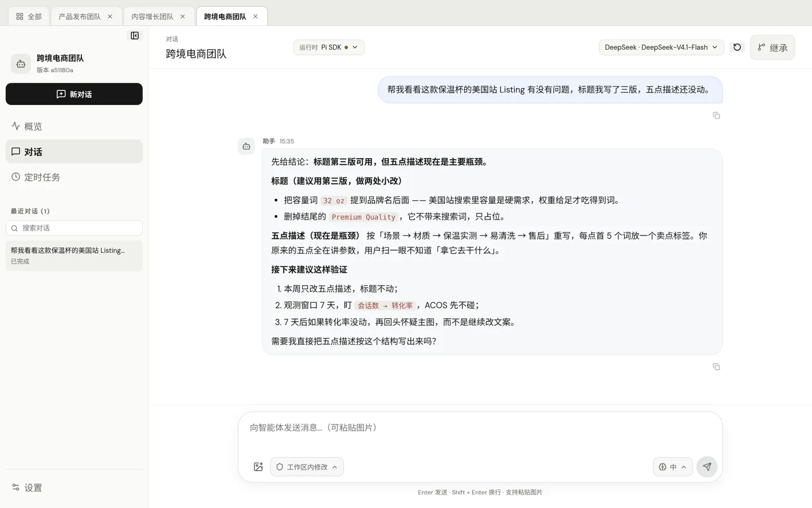Click the 搜索对话 search field

pyautogui.click(x=74, y=228)
